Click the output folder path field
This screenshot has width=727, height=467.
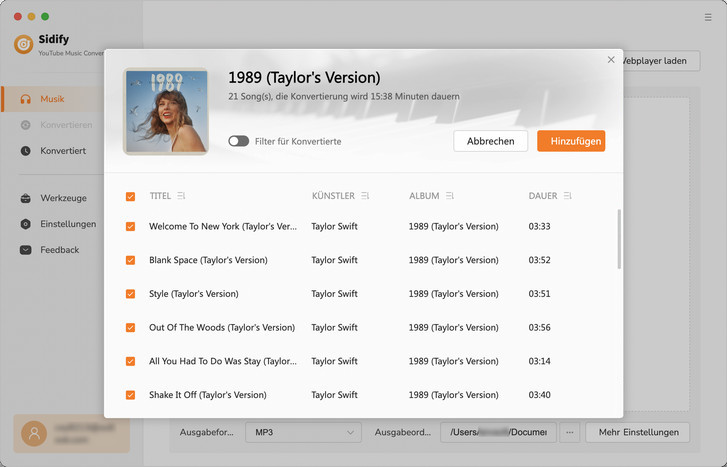pos(498,432)
